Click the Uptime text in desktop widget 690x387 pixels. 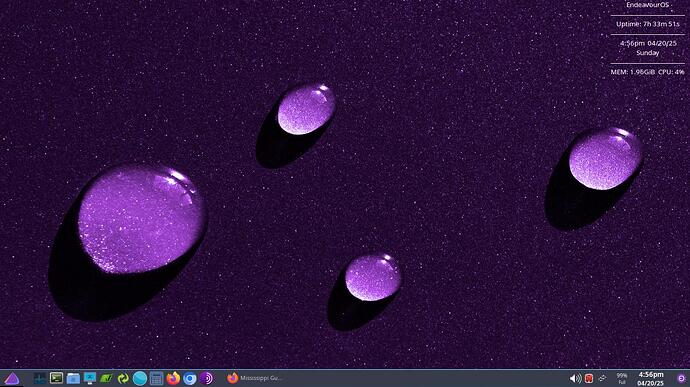[x=647, y=24]
